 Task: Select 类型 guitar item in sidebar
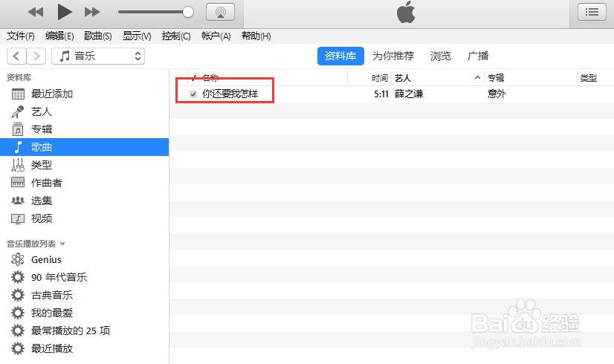(x=84, y=165)
